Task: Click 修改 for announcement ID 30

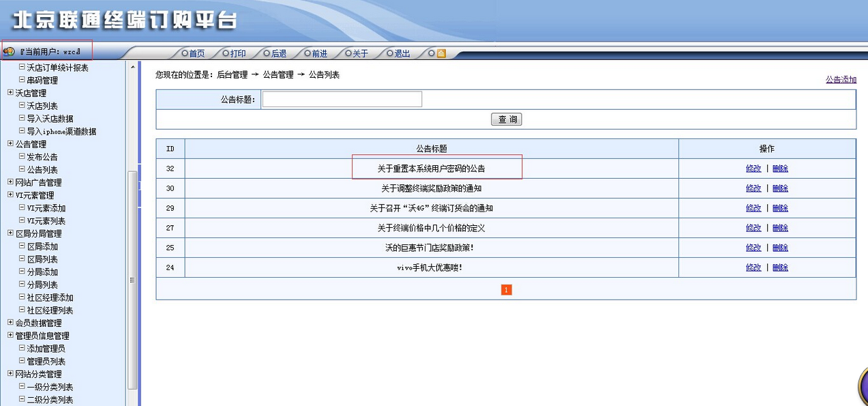Action: pyautogui.click(x=753, y=188)
